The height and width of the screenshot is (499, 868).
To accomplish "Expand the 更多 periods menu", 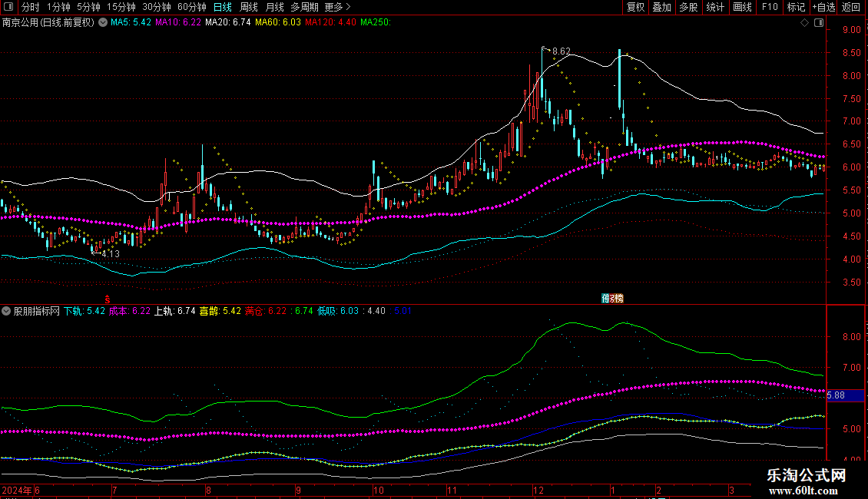I will 337,7.
